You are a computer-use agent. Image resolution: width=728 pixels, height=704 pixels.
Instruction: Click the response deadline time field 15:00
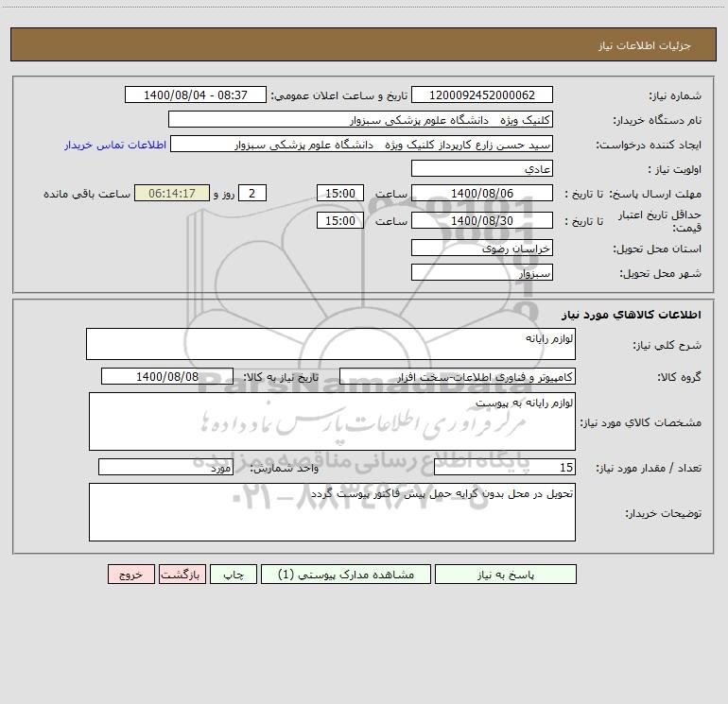(x=339, y=193)
